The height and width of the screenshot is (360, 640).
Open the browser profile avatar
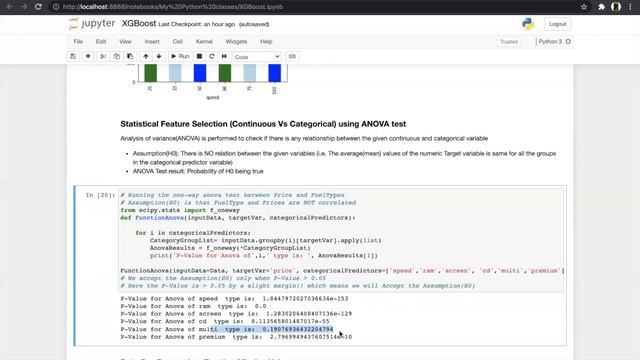coord(616,7)
